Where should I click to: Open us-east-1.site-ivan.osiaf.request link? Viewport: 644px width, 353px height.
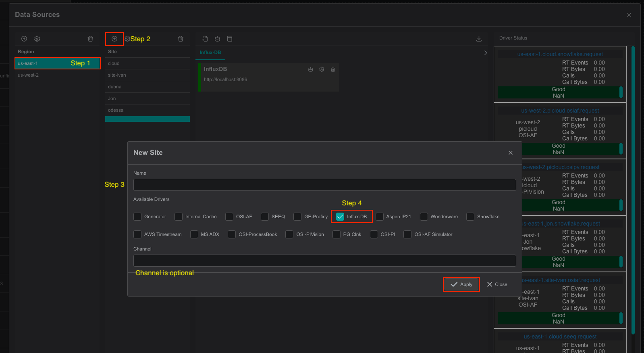[x=561, y=280]
